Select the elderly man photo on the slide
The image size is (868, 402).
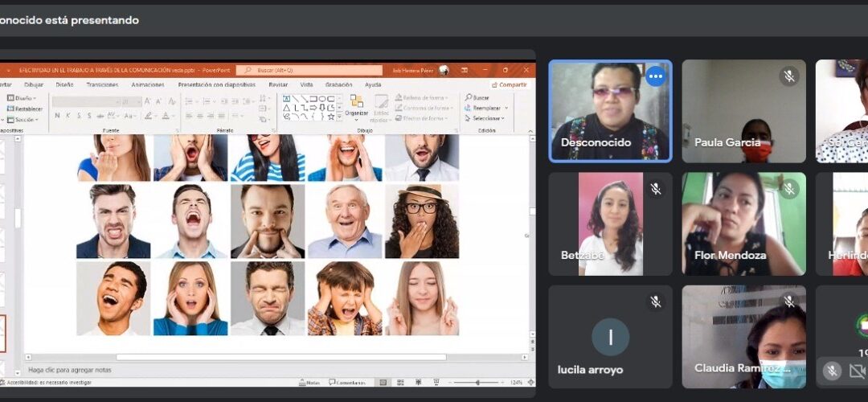coord(346,221)
